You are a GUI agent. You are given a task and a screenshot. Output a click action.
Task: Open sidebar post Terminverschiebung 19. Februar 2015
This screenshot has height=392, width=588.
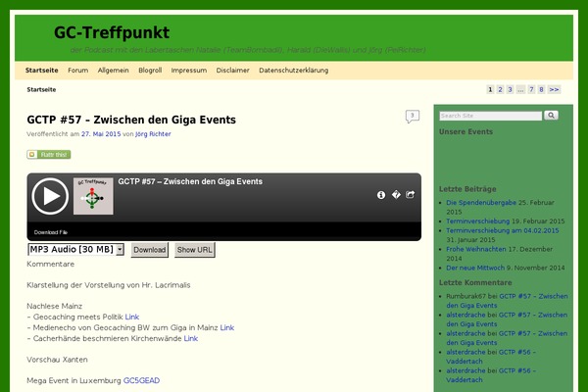click(478, 221)
